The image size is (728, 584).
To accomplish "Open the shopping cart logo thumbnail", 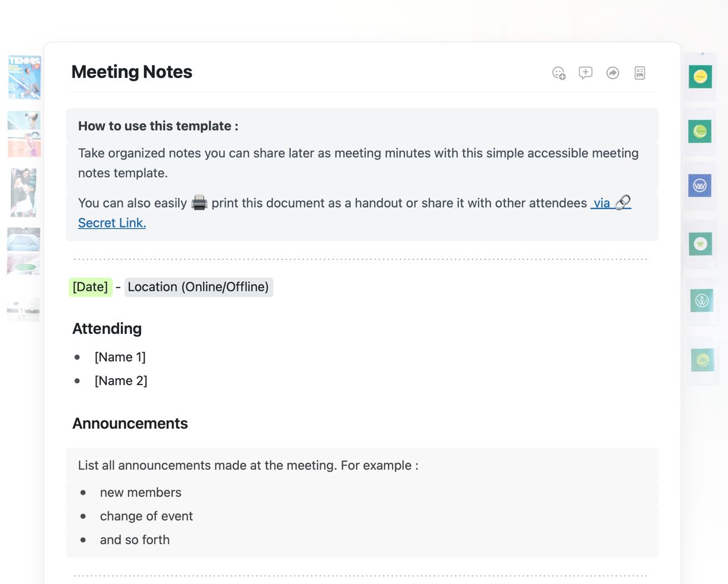I will pos(700,244).
